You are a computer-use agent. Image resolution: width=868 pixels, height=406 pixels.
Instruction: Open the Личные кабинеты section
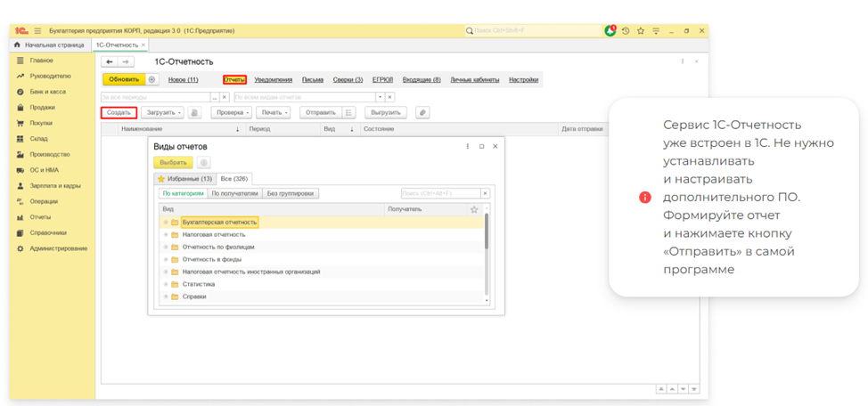(x=475, y=79)
